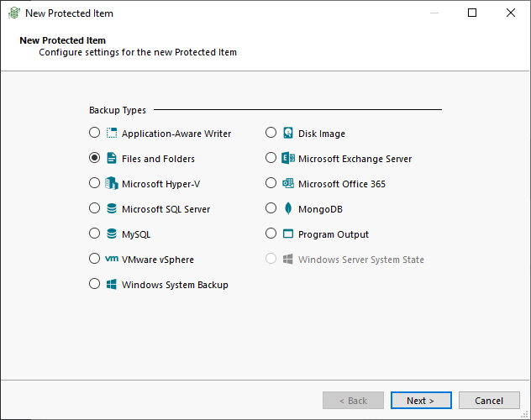Click the "MongoDB" label
The image size is (531, 420).
(x=320, y=209)
